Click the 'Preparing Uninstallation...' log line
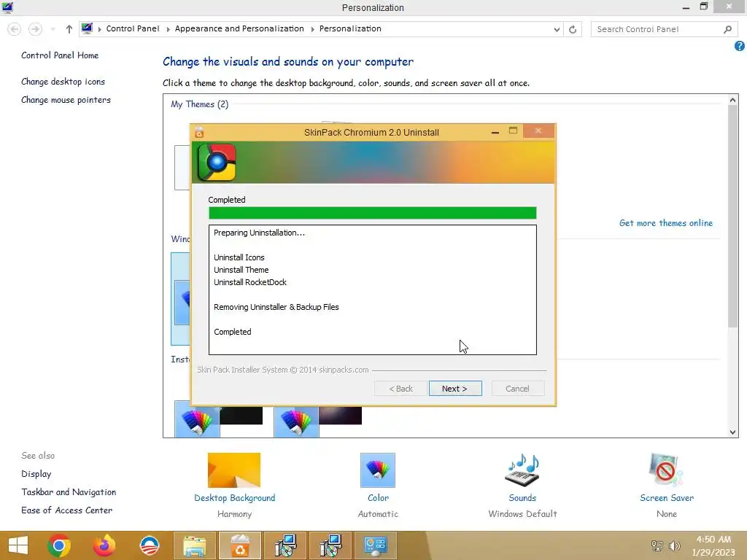747x560 pixels. click(259, 233)
